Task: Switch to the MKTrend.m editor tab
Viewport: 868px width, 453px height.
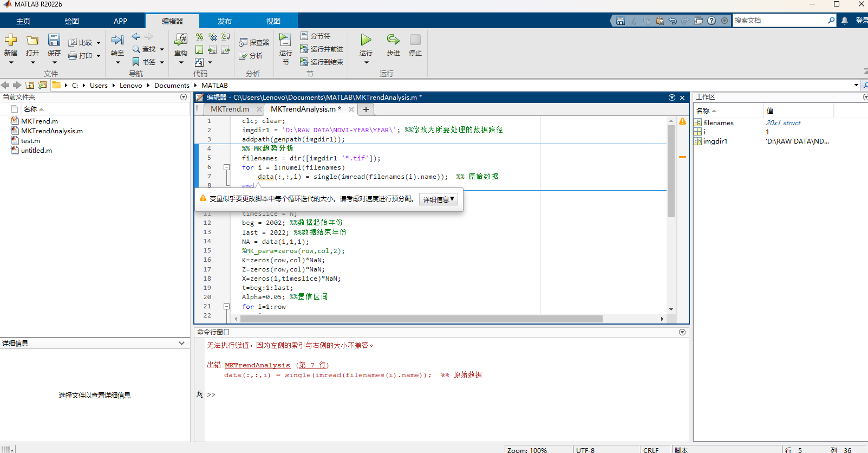Action: (230, 109)
